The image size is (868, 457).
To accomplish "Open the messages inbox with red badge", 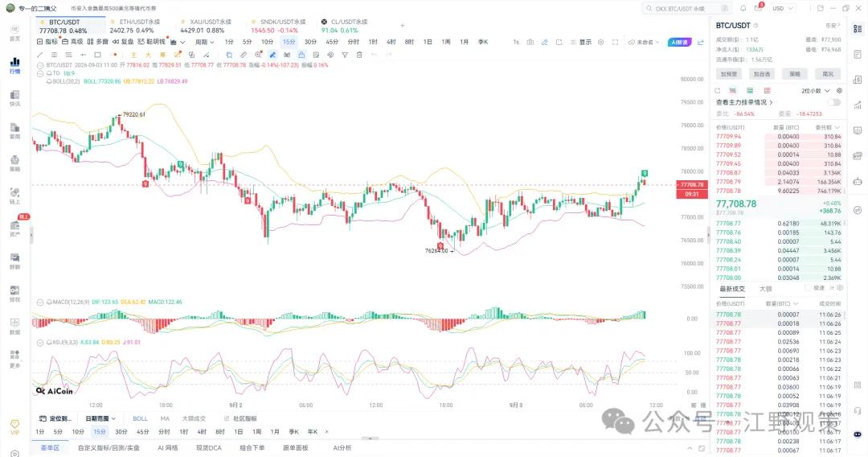I will 759,8.
